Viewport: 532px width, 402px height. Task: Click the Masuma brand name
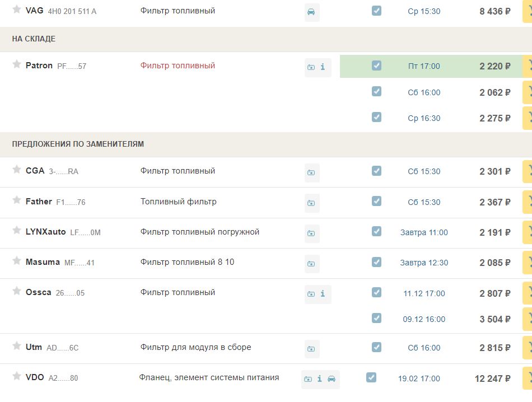coord(43,262)
